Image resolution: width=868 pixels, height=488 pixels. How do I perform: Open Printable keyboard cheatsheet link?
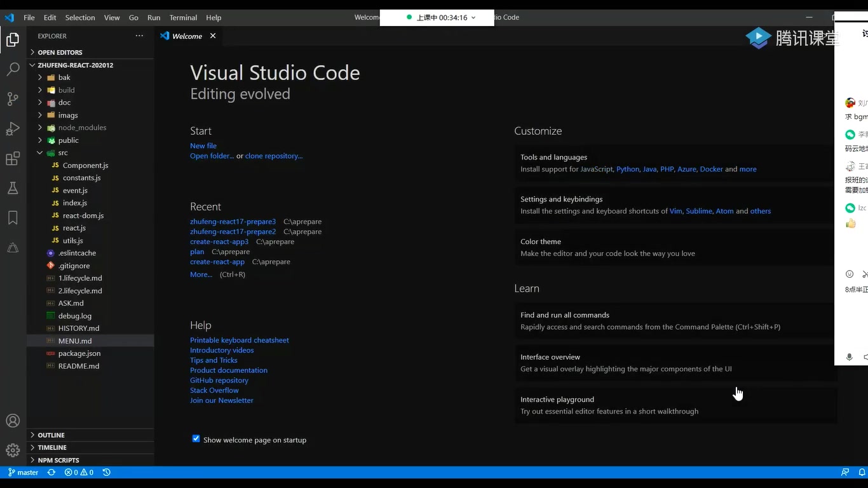(x=240, y=340)
